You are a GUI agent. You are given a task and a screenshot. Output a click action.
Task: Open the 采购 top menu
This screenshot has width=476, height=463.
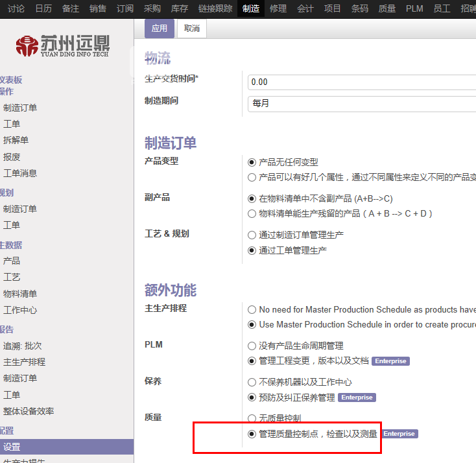pyautogui.click(x=152, y=8)
